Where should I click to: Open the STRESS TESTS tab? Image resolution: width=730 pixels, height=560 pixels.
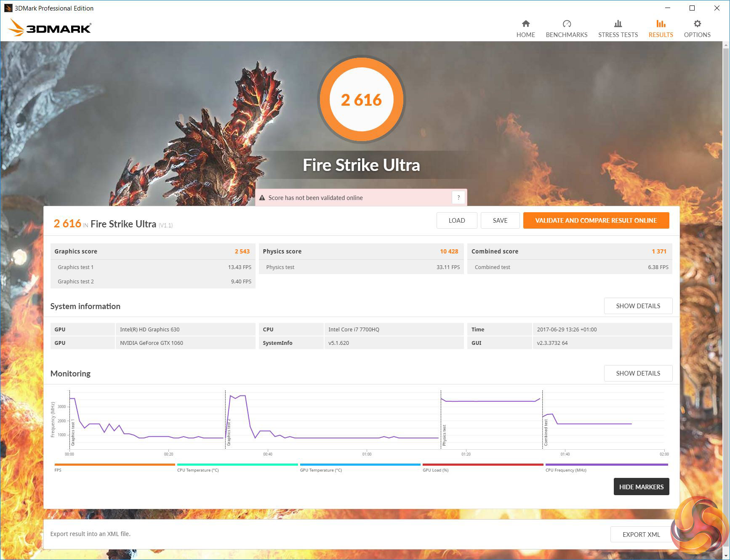(618, 35)
